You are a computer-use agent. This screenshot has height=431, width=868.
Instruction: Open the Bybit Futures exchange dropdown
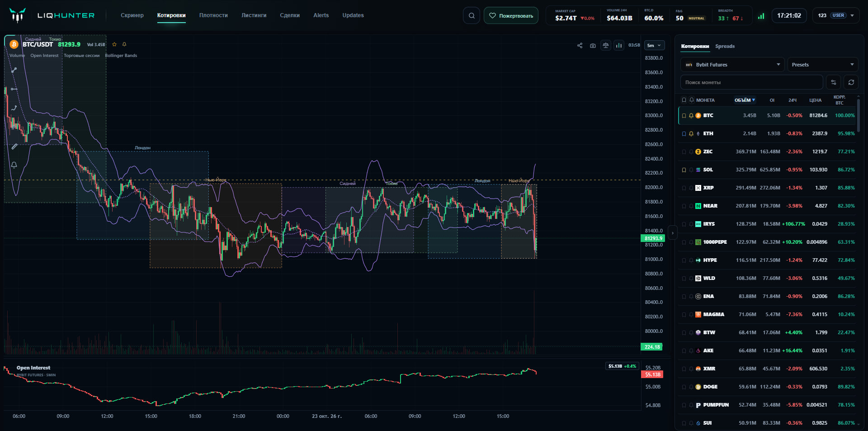click(732, 65)
